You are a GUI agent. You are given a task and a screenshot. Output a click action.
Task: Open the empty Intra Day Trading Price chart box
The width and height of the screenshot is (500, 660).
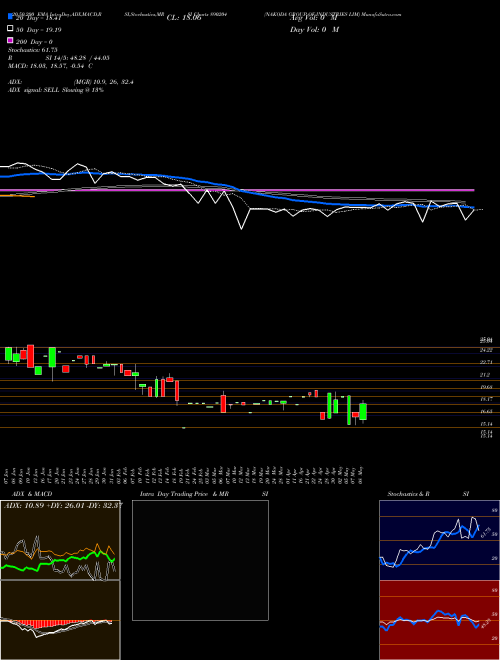pos(200,560)
